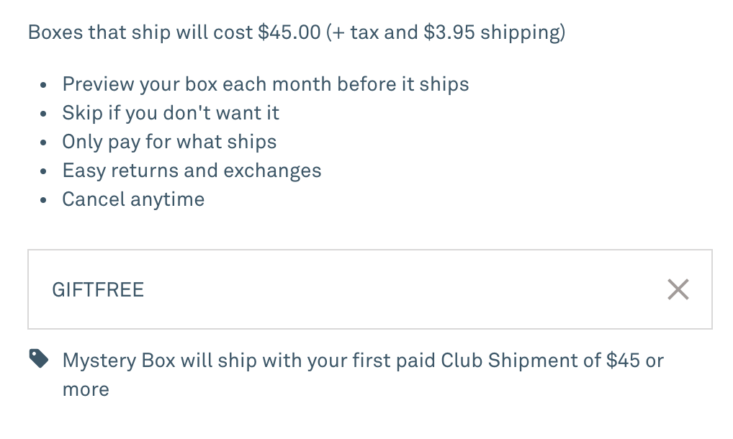The image size is (733, 439).
Task: Click the 'Skip if you don't want it' item
Action: 171,113
